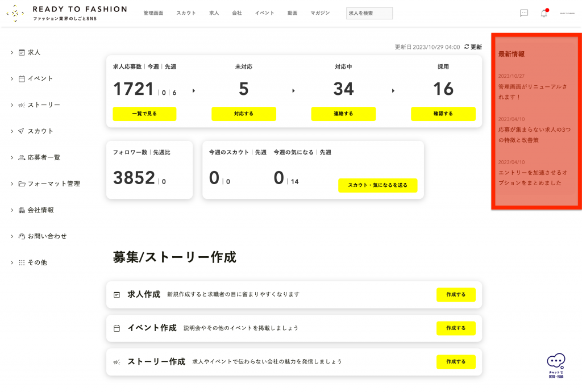Click the スカウト paper plane sidebar icon
The image size is (582, 392).
(22, 131)
